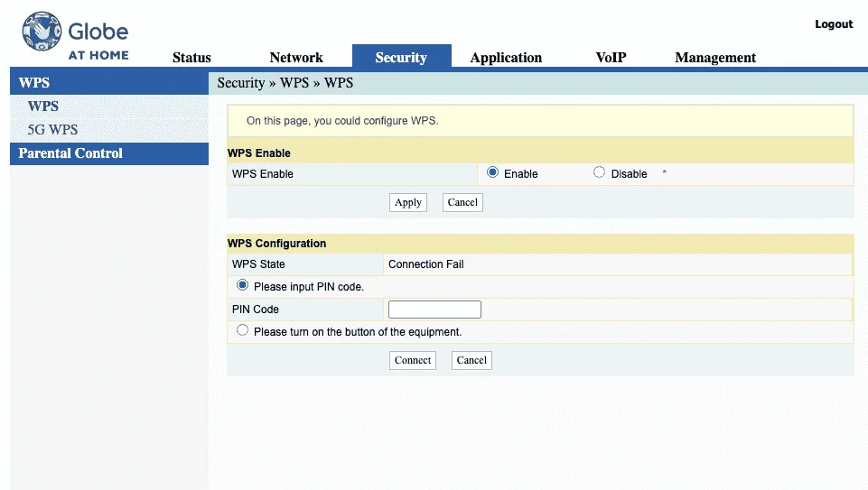The height and width of the screenshot is (490, 868).
Task: Open the 5G WPS sidebar item
Action: coord(52,129)
